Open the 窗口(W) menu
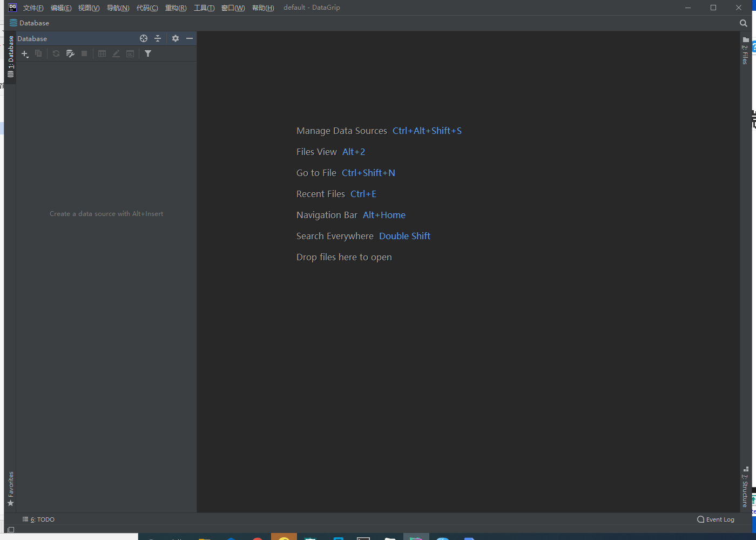 click(x=233, y=8)
